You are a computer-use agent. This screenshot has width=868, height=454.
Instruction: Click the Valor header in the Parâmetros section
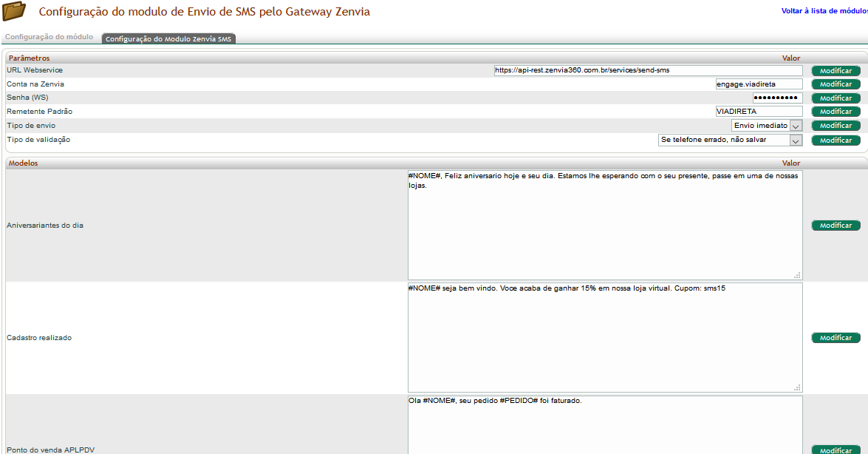[x=791, y=58]
